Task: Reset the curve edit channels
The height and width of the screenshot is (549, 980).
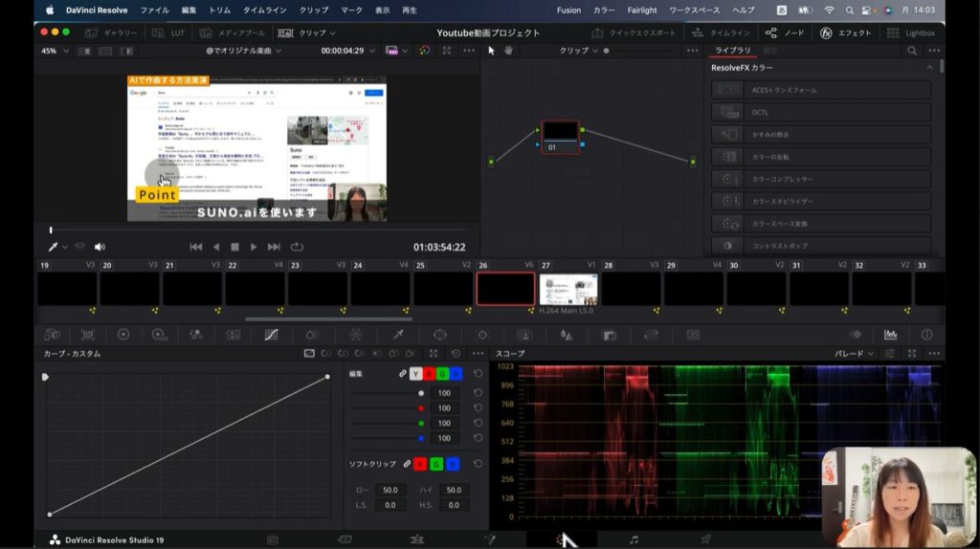Action: 478,374
